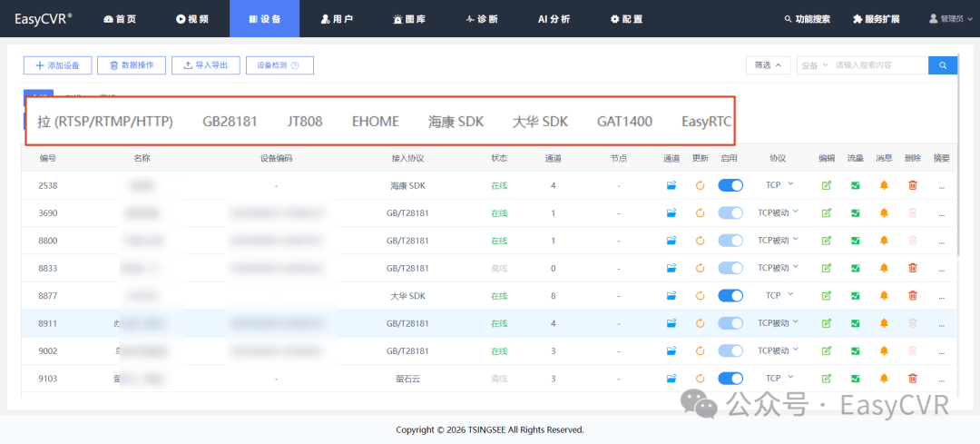Focus the 请输入搜索内容 search field
This screenshot has height=444, width=980.
[880, 65]
